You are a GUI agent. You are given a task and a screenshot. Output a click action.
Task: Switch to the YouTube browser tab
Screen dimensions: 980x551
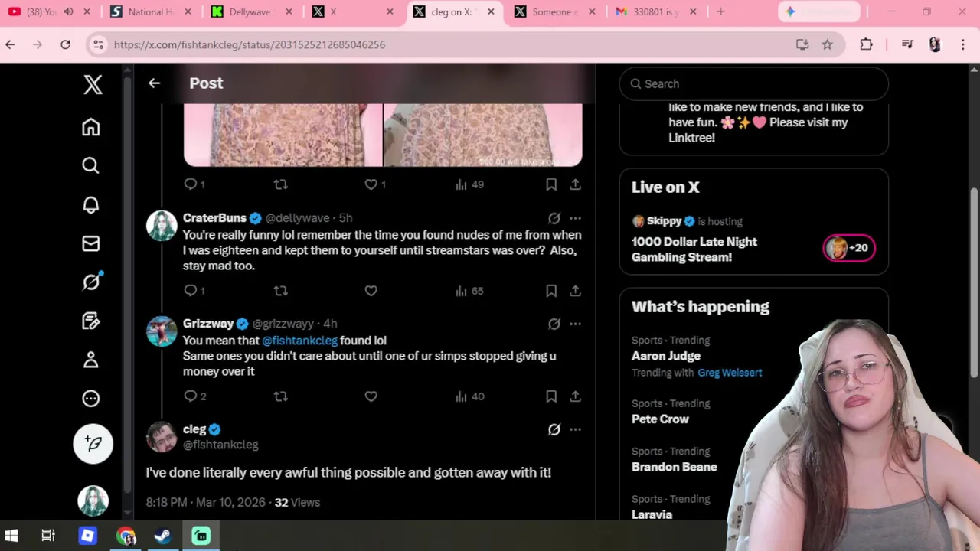(49, 11)
